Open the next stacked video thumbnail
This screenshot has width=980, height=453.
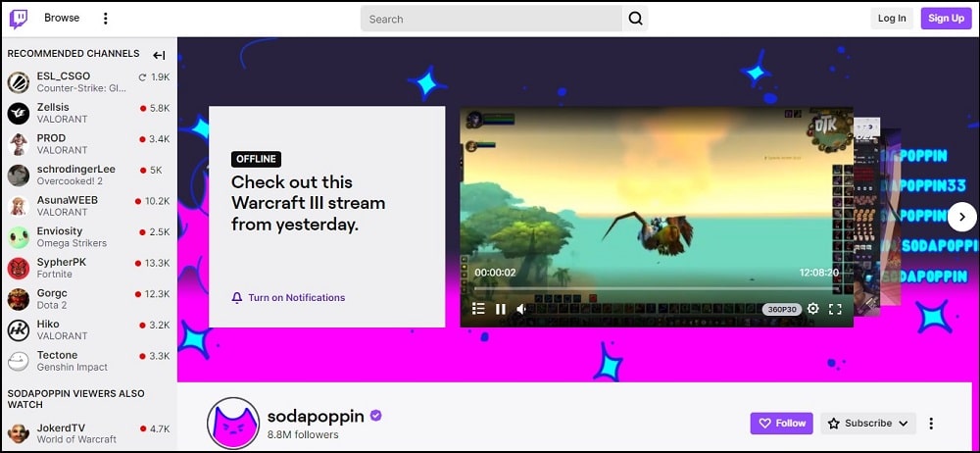click(x=867, y=216)
